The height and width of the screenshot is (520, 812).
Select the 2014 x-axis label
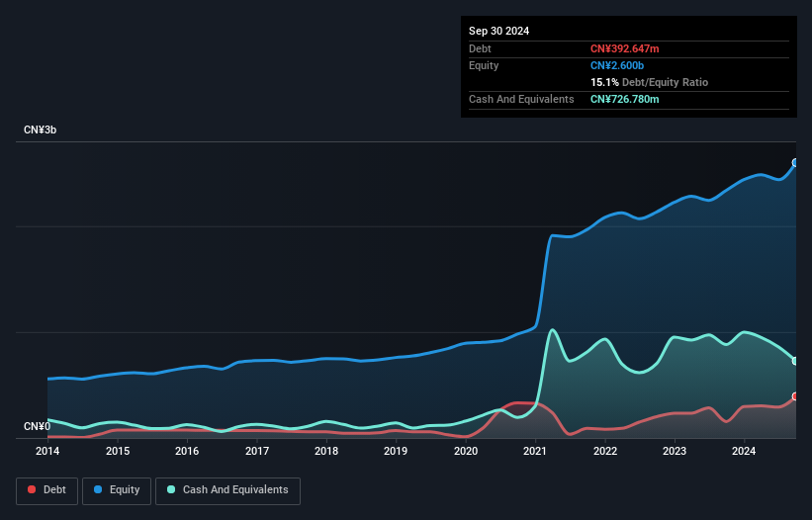tap(47, 452)
